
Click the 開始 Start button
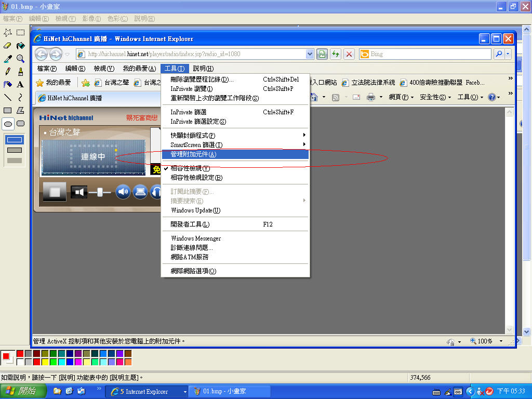22,391
